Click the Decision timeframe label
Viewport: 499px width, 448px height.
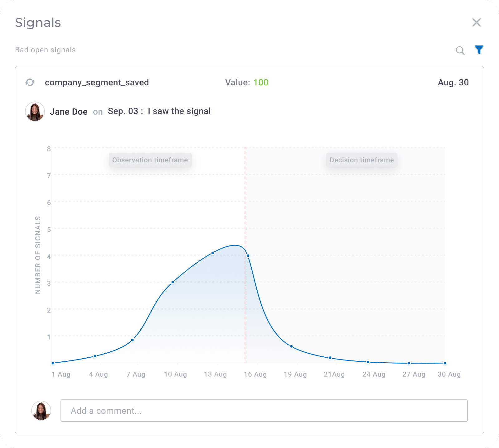361,160
